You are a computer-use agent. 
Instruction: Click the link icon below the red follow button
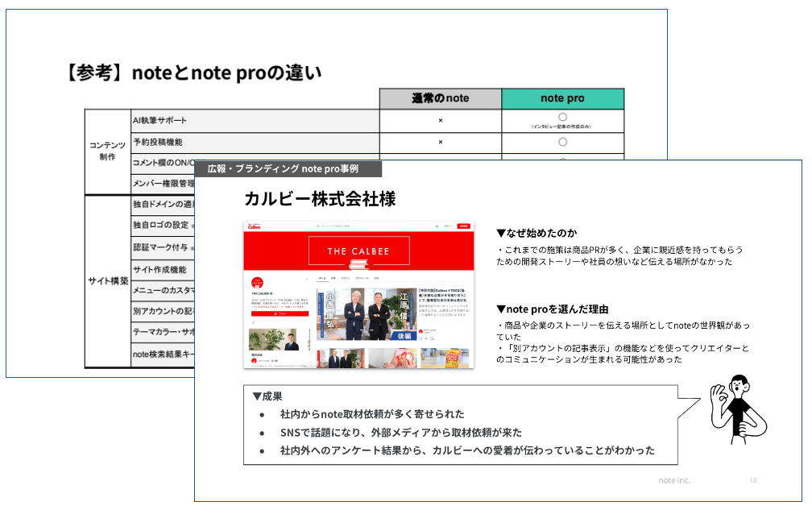[x=253, y=322]
